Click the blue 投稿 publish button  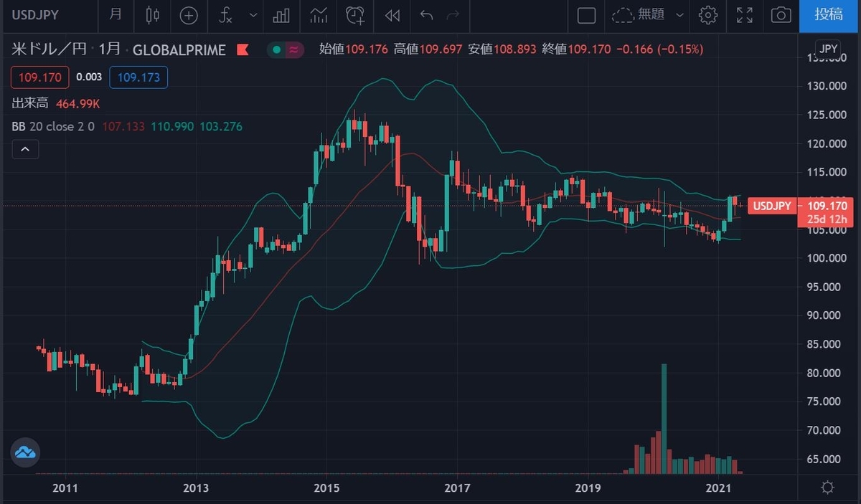pos(830,15)
